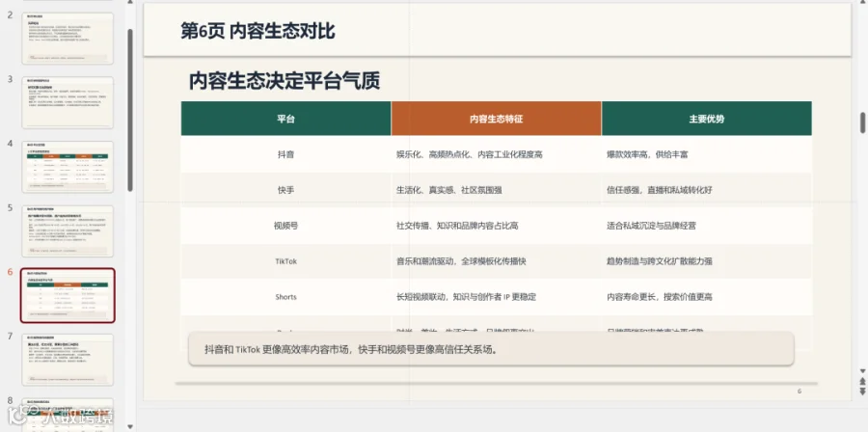Click slide number label "7" in the panel
Viewport: 868px width, 432px height.
10,337
